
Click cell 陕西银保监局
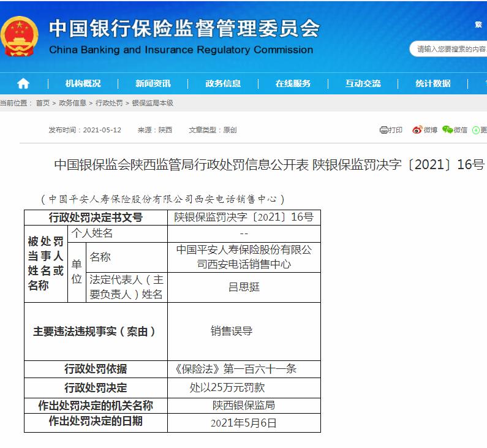tap(244, 406)
